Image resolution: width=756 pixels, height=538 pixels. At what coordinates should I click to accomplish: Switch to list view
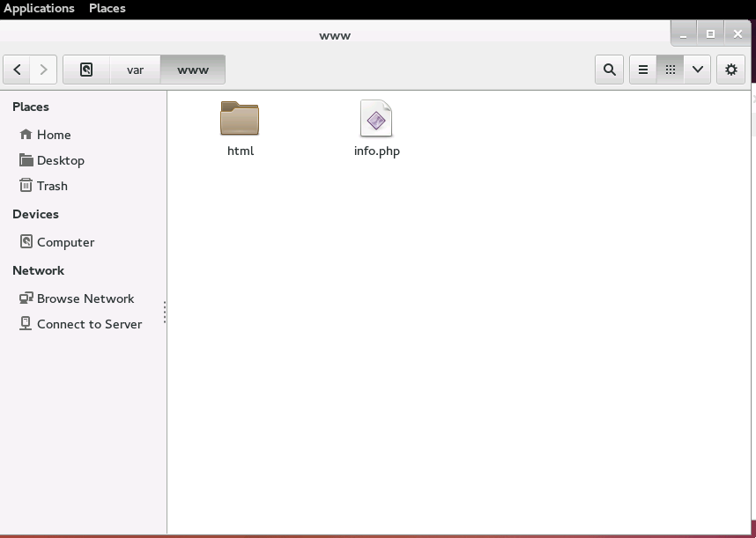[643, 70]
